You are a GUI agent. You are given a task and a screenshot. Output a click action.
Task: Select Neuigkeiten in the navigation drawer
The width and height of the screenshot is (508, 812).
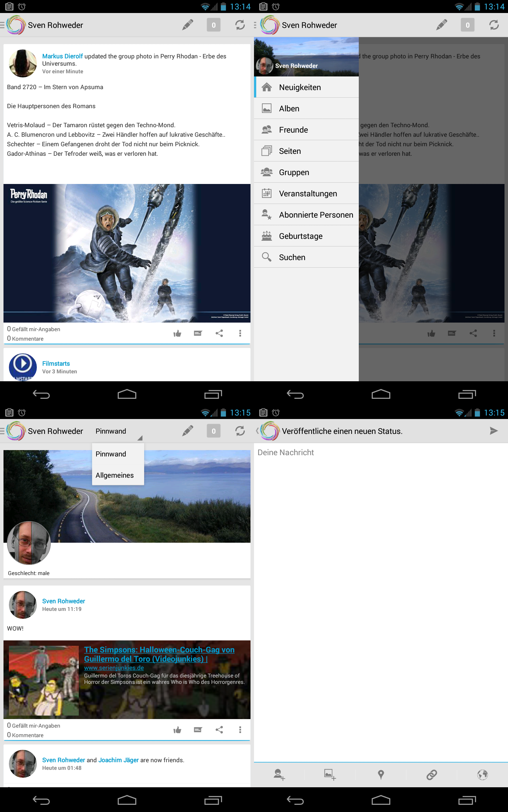pos(306,87)
